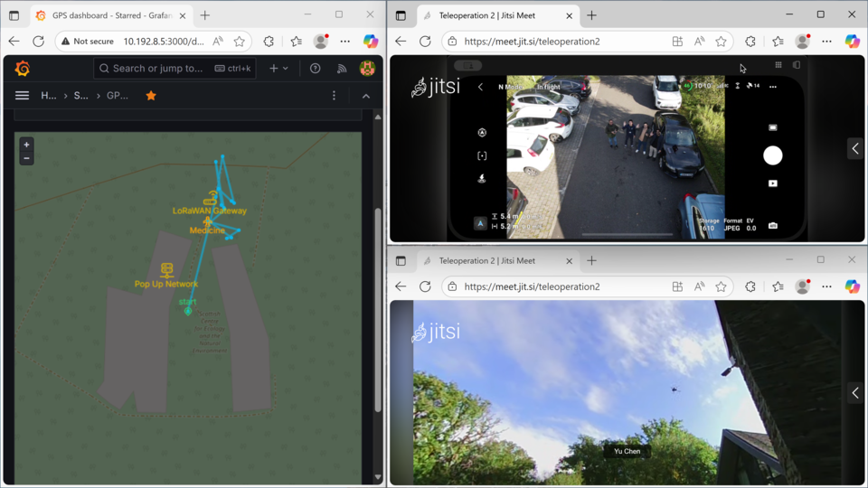Unstar the GPS dashboard favorite star
The image size is (868, 488).
[151, 96]
